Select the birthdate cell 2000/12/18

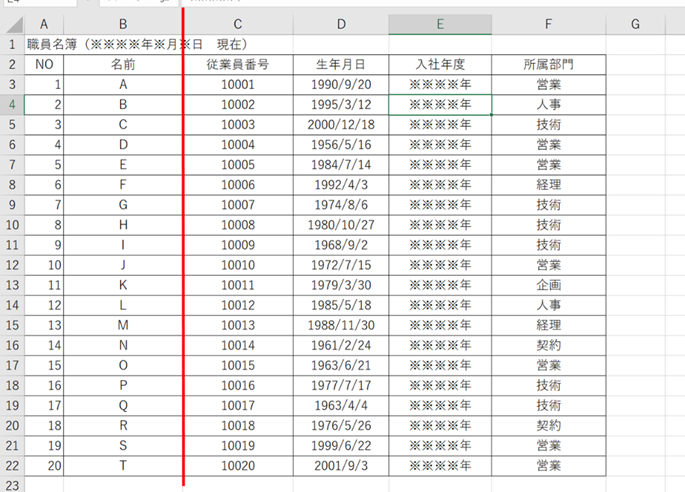pyautogui.click(x=341, y=124)
